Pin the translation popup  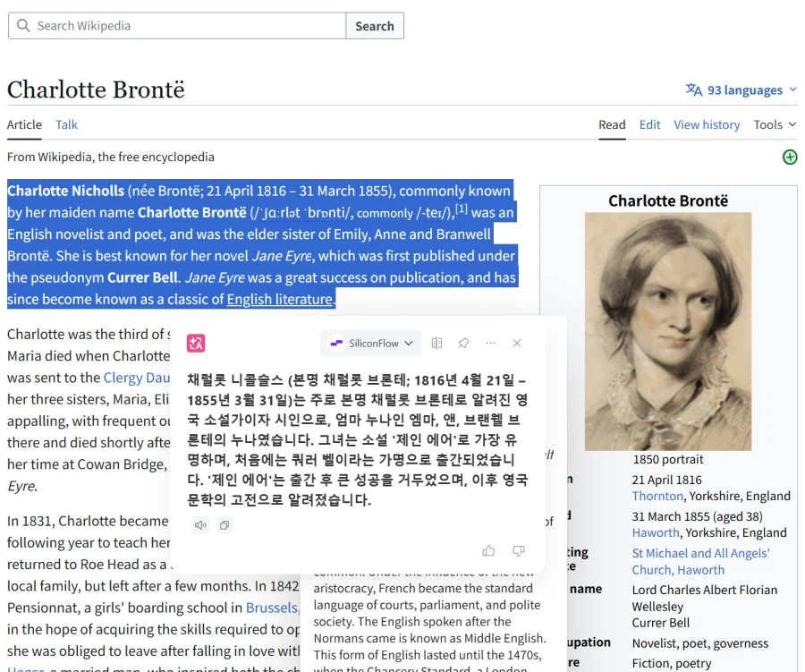click(x=463, y=343)
